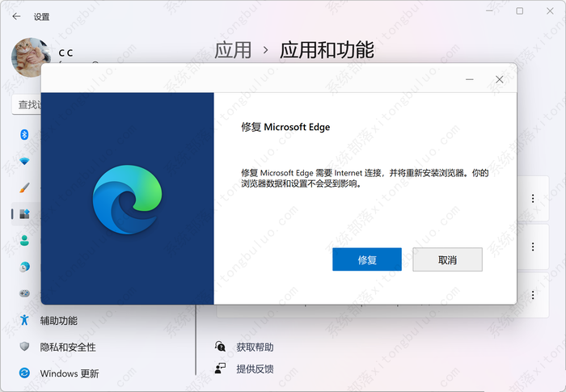The image size is (566, 392).
Task: Open the Bluetooth settings icon in sidebar
Action: point(24,134)
